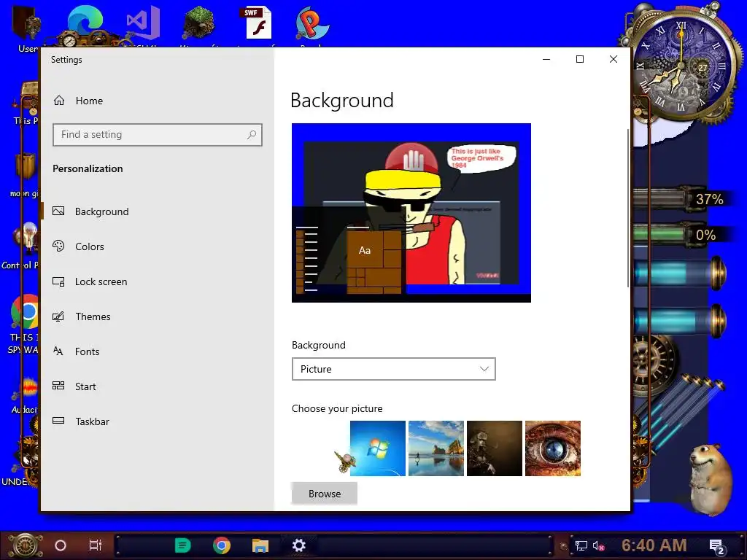Click the Find a setting search box

click(x=158, y=135)
